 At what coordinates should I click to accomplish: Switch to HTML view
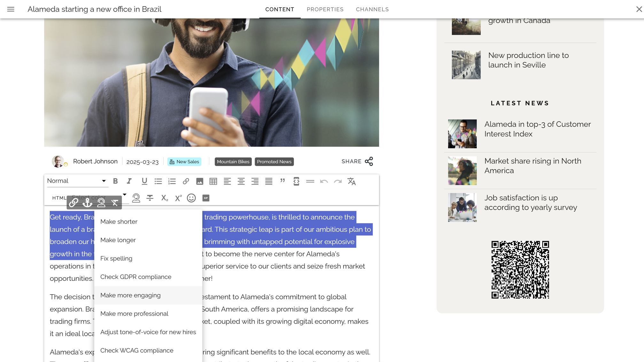59,198
